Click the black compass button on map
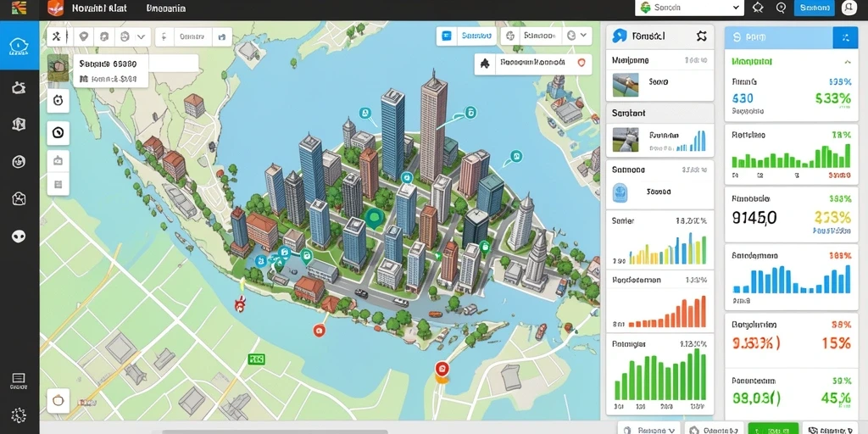Image resolution: width=868 pixels, height=434 pixels. (58, 133)
